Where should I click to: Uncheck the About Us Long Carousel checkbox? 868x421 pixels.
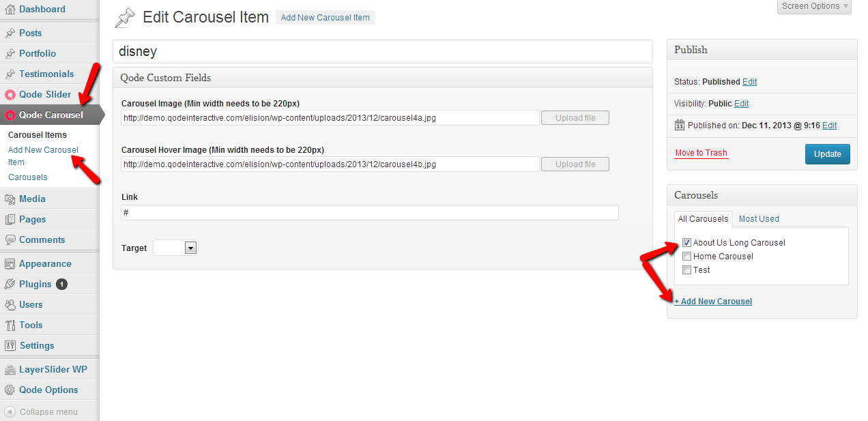686,243
